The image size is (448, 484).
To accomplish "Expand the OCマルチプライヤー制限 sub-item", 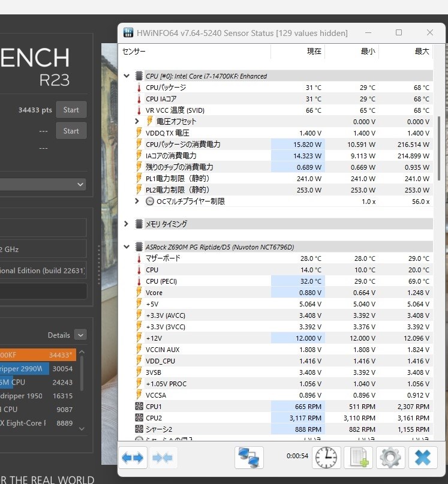I will tap(137, 201).
